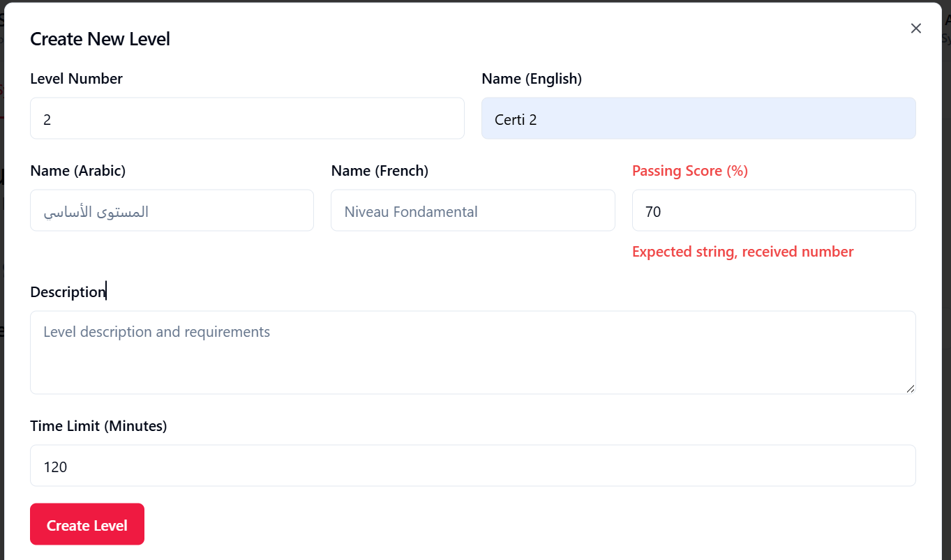Click into the Name (Arabic) input
The width and height of the screenshot is (951, 560).
tap(172, 211)
